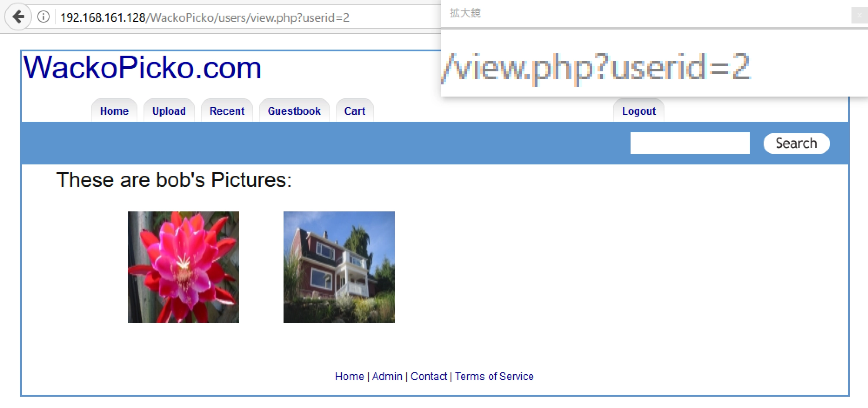The height and width of the screenshot is (408, 868).
Task: Switch to the Recent tab
Action: point(227,111)
